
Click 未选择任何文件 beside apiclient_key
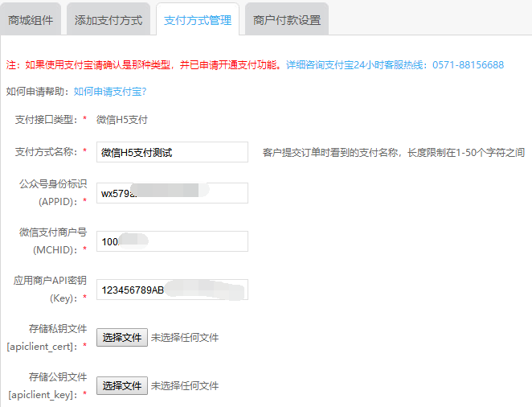pyautogui.click(x=185, y=385)
